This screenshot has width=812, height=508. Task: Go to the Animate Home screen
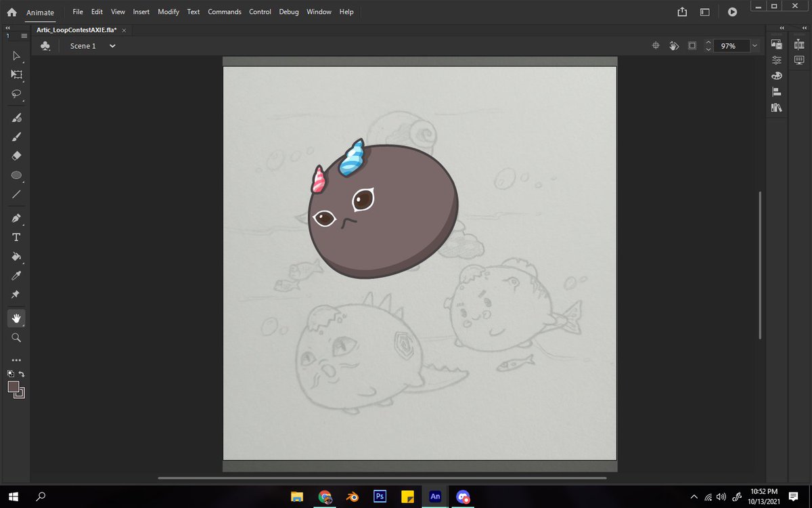[12, 12]
